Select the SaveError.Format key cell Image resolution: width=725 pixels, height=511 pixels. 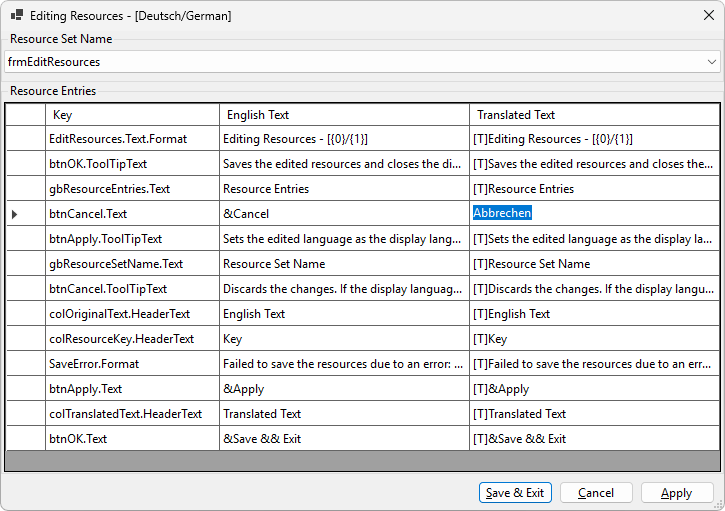132,363
